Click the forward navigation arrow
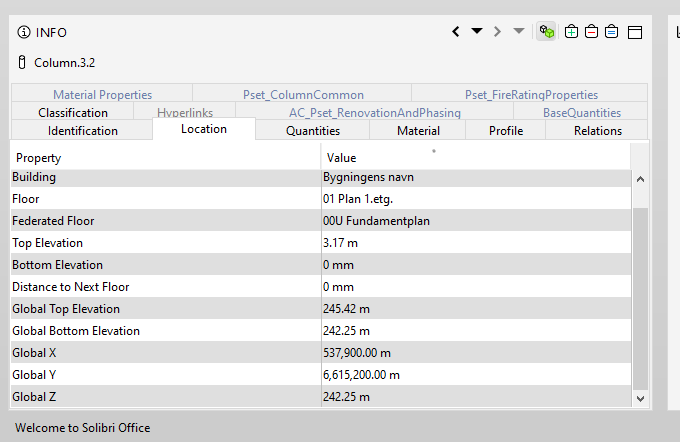 click(x=497, y=32)
